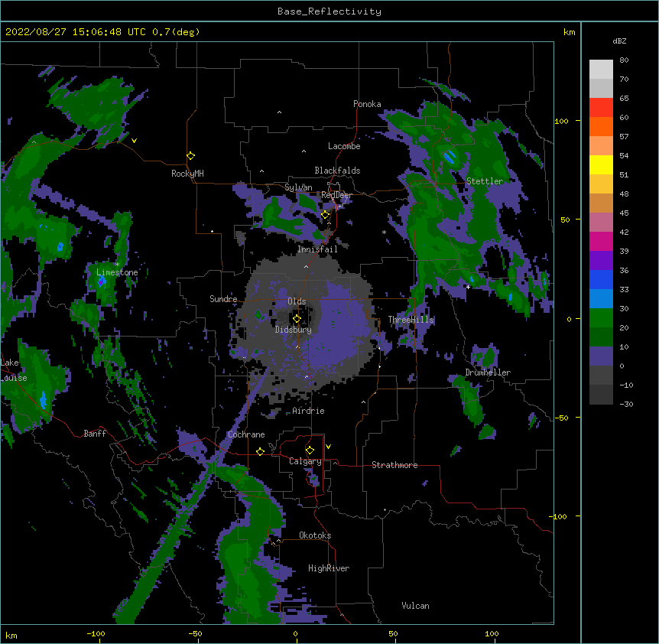Image resolution: width=659 pixels, height=644 pixels.
Task: Click the ThreeHills map label
Action: coord(411,320)
